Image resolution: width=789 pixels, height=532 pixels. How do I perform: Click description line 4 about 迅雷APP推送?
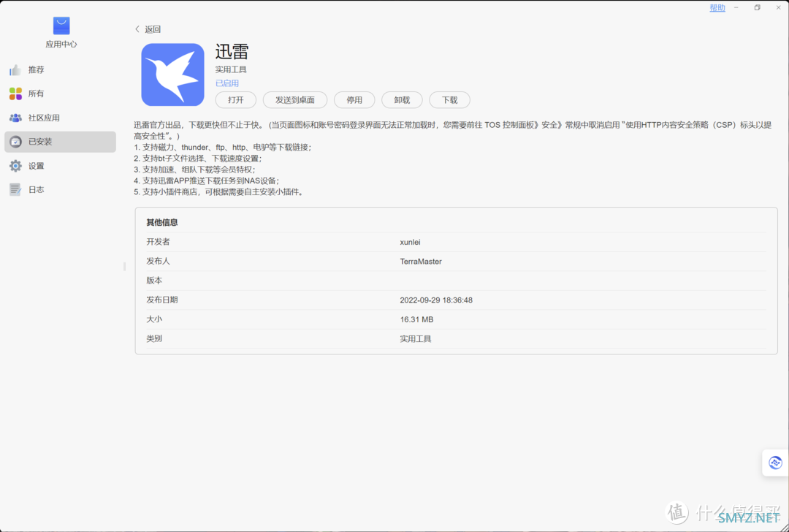[x=207, y=180]
